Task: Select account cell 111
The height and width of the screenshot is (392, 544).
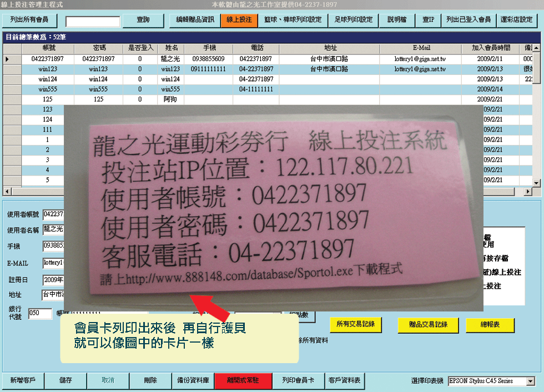Action: (x=43, y=130)
